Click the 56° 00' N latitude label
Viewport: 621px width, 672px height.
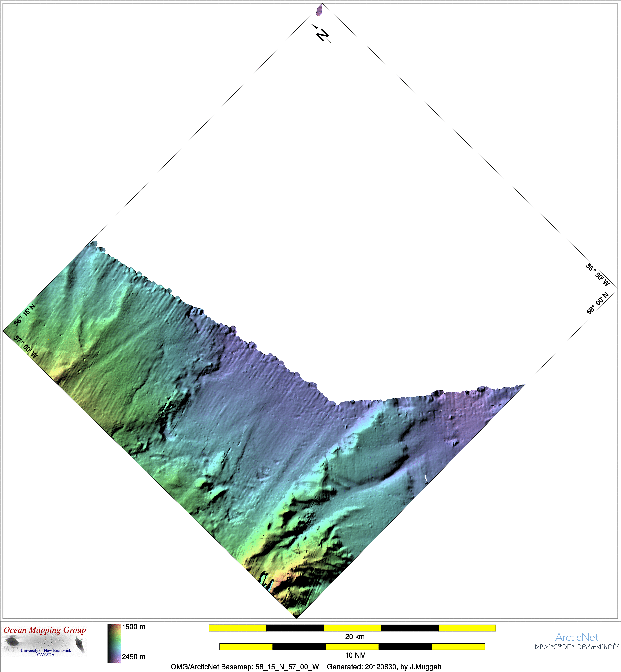click(597, 303)
